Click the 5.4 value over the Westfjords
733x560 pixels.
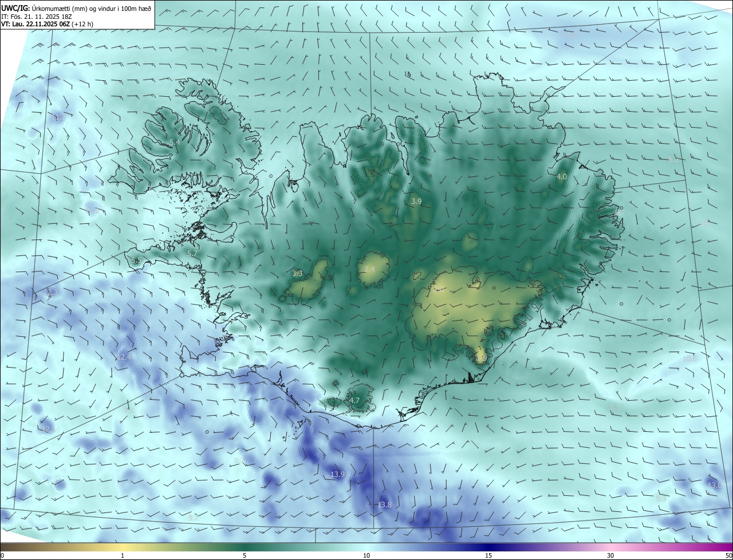click(x=175, y=142)
